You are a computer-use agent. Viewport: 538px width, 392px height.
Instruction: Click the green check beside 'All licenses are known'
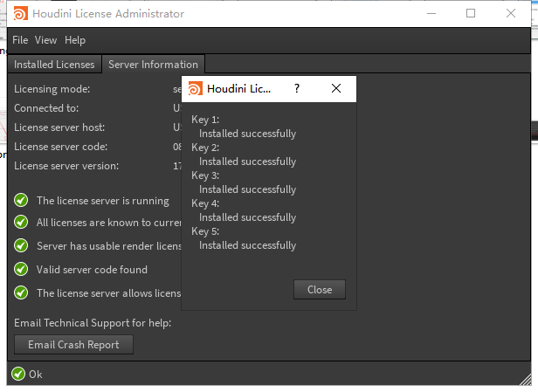[21, 223]
